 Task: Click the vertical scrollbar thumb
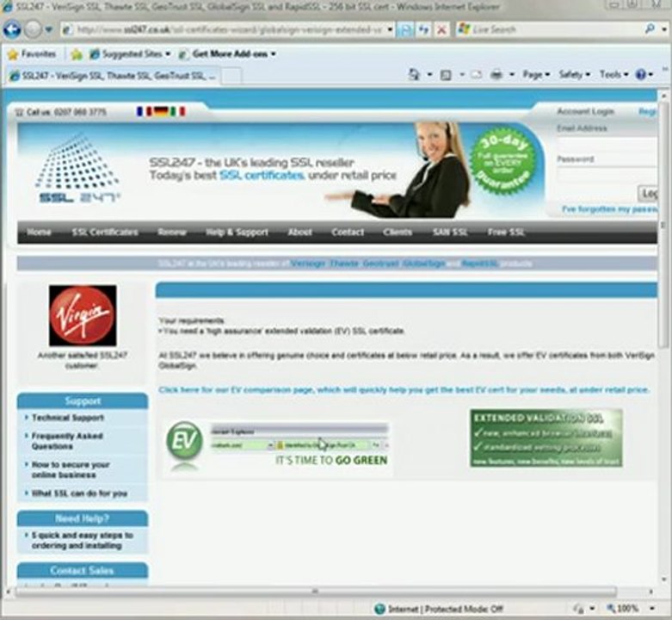(664, 224)
